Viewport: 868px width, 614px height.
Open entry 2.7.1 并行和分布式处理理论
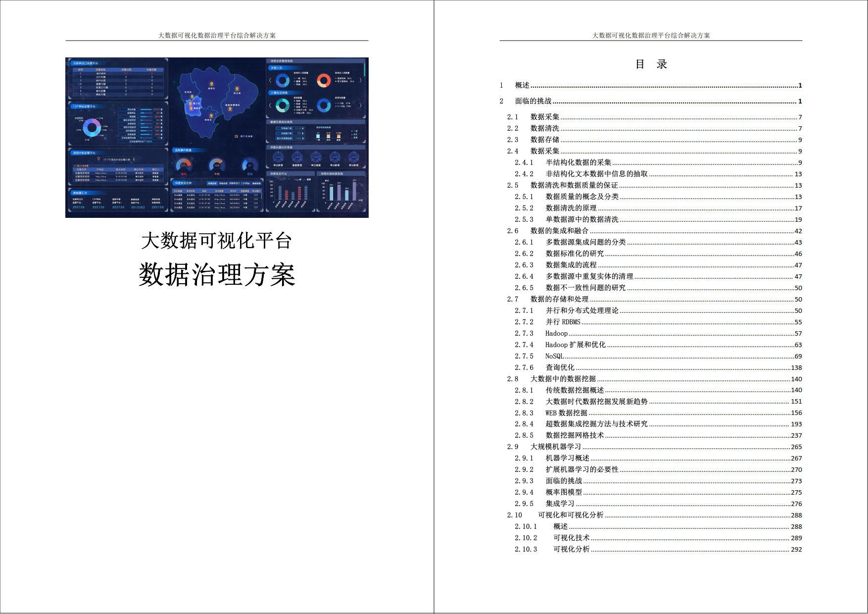[658, 310]
